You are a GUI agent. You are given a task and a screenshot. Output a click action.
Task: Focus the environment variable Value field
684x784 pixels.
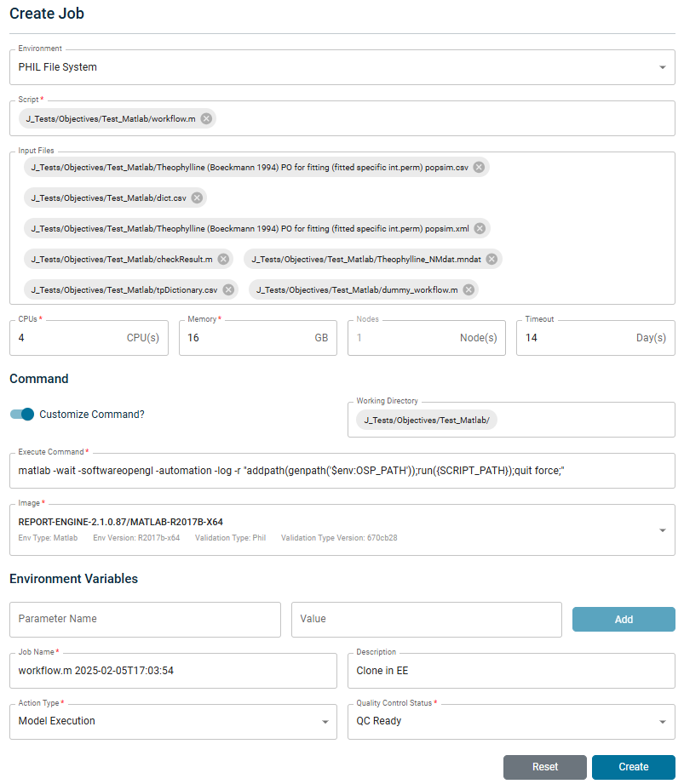(x=426, y=620)
